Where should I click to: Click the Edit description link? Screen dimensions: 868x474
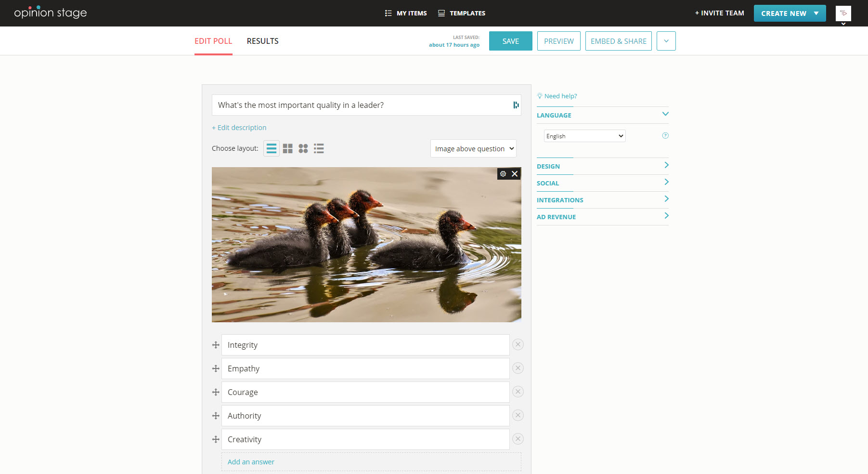point(239,128)
